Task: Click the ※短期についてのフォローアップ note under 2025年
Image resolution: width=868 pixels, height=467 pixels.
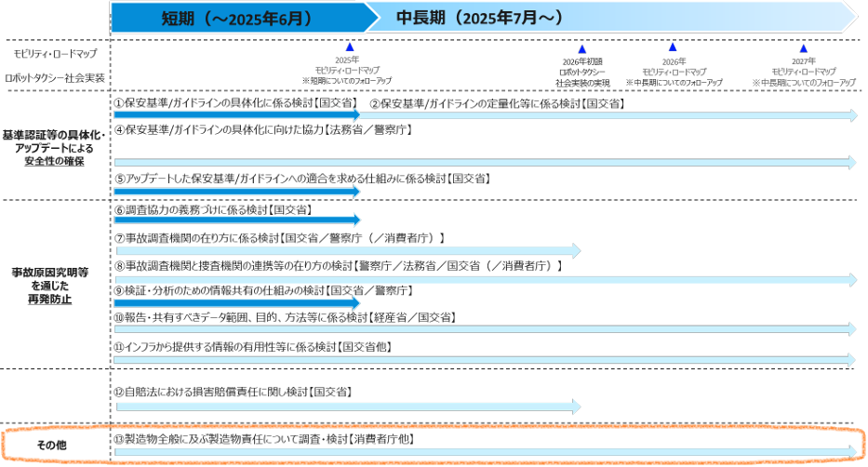Action: (347, 81)
